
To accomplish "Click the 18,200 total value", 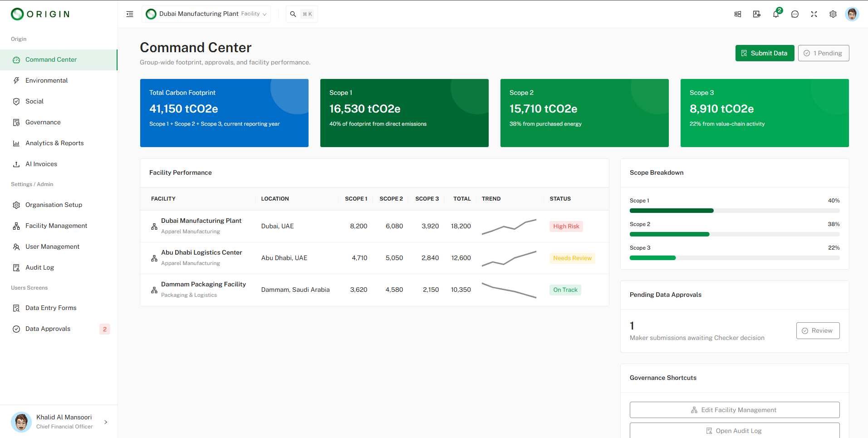I will coord(461,226).
